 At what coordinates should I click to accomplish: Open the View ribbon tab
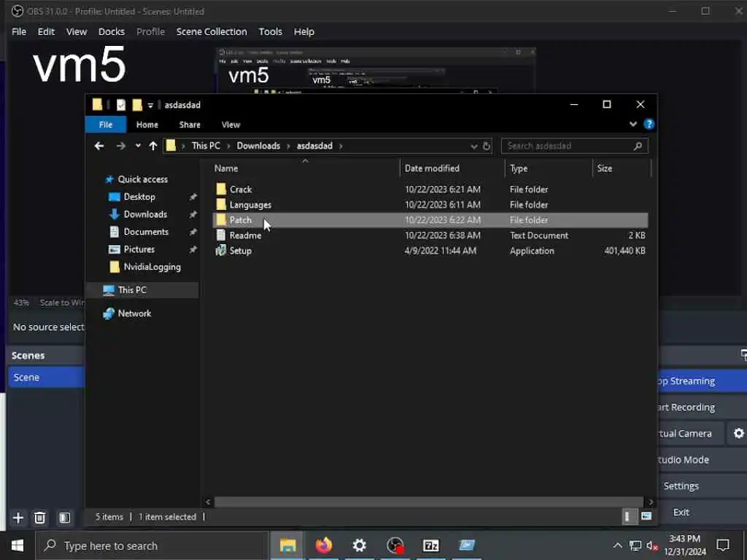click(231, 125)
